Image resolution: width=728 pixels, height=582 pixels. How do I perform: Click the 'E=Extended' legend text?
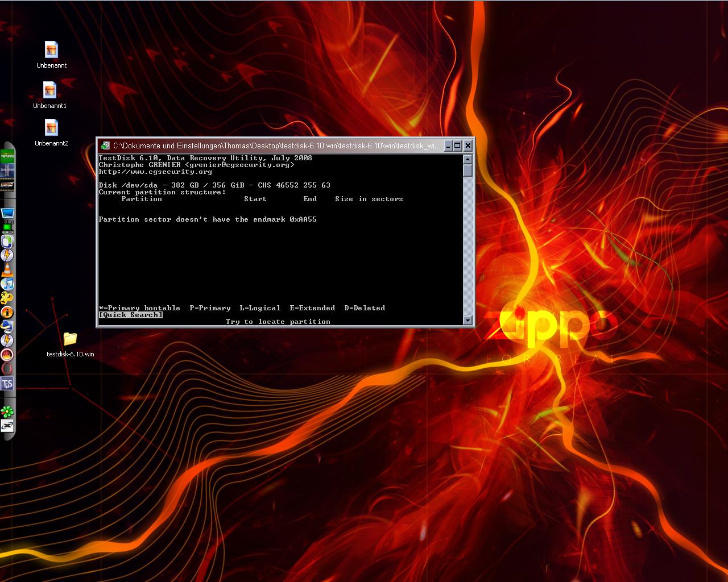click(312, 308)
